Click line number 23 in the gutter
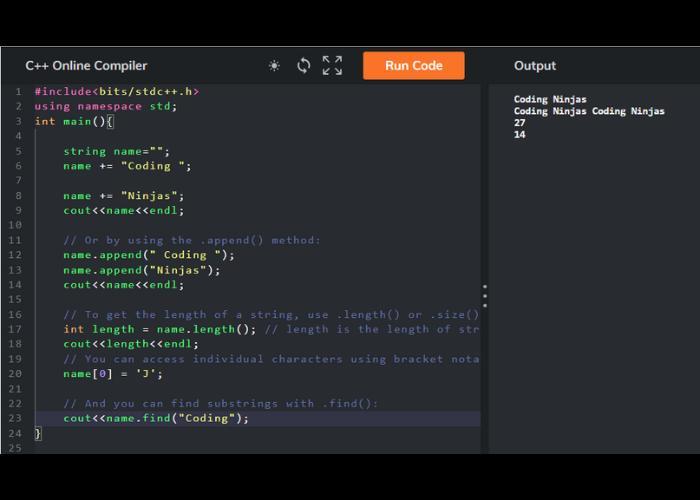 coord(15,418)
